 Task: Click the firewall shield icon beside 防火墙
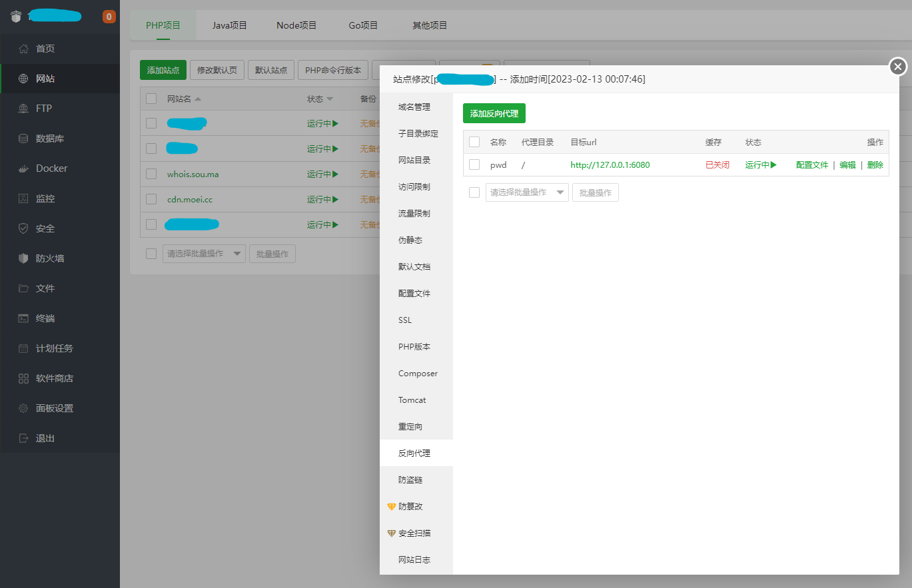coord(24,258)
